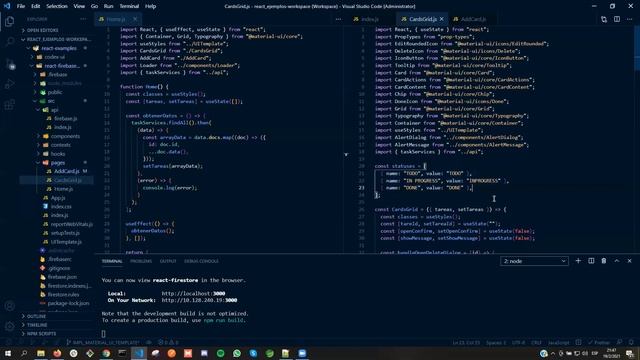Viewport: 640px width, 360px height.
Task: Open the File menu
Action: 21,6
